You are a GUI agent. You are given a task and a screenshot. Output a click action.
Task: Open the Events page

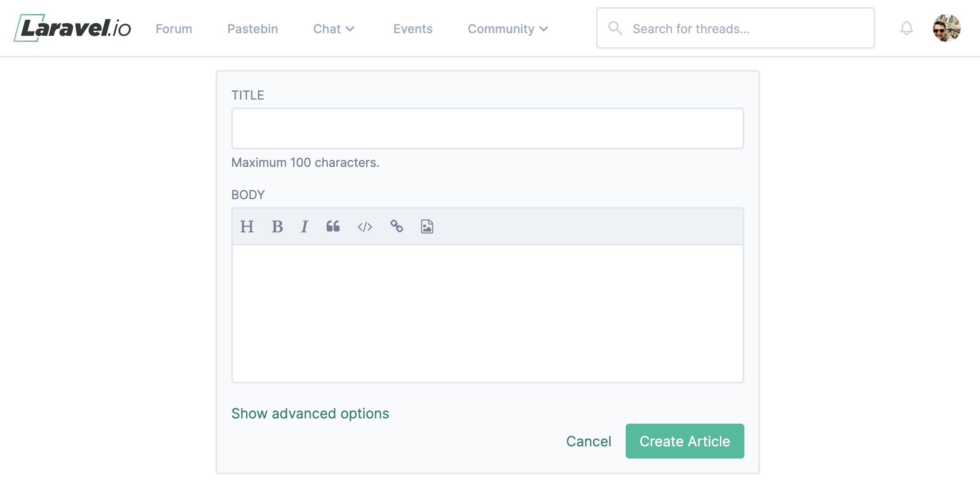[x=413, y=29]
